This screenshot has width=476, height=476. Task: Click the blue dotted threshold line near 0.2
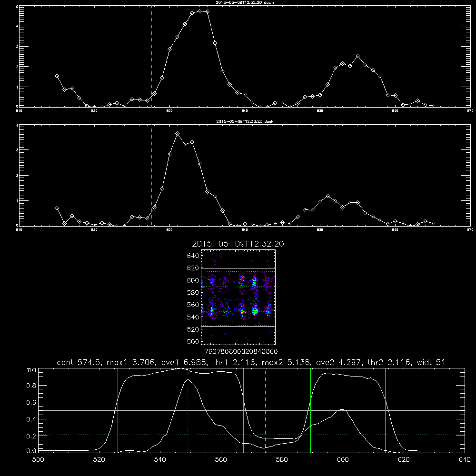251,435
